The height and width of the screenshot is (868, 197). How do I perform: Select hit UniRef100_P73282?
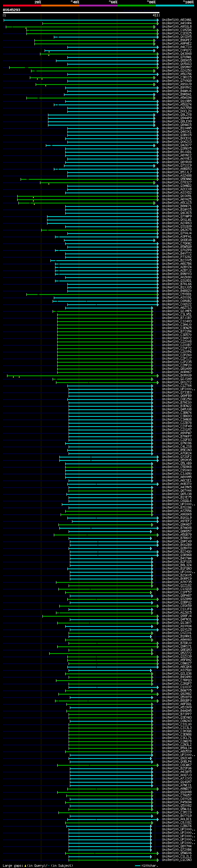(177, 257)
